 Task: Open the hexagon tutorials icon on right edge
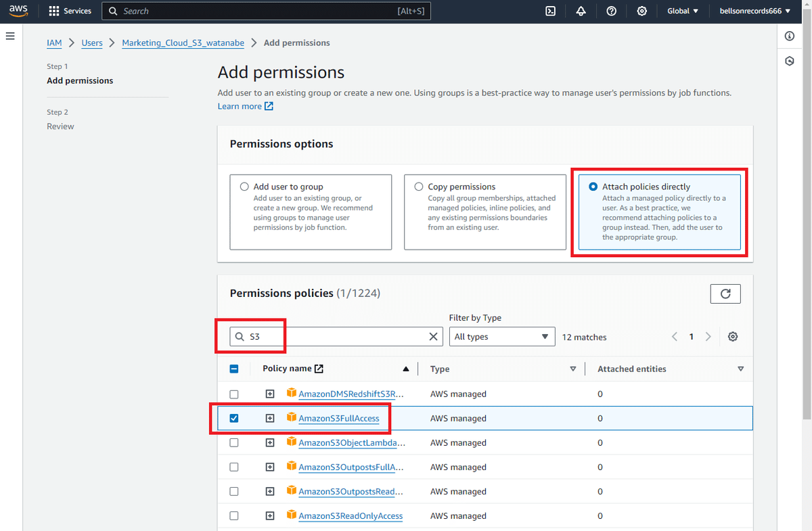[790, 61]
